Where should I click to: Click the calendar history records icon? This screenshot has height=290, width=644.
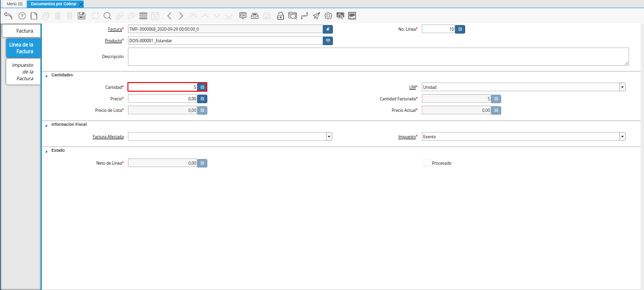(x=155, y=16)
